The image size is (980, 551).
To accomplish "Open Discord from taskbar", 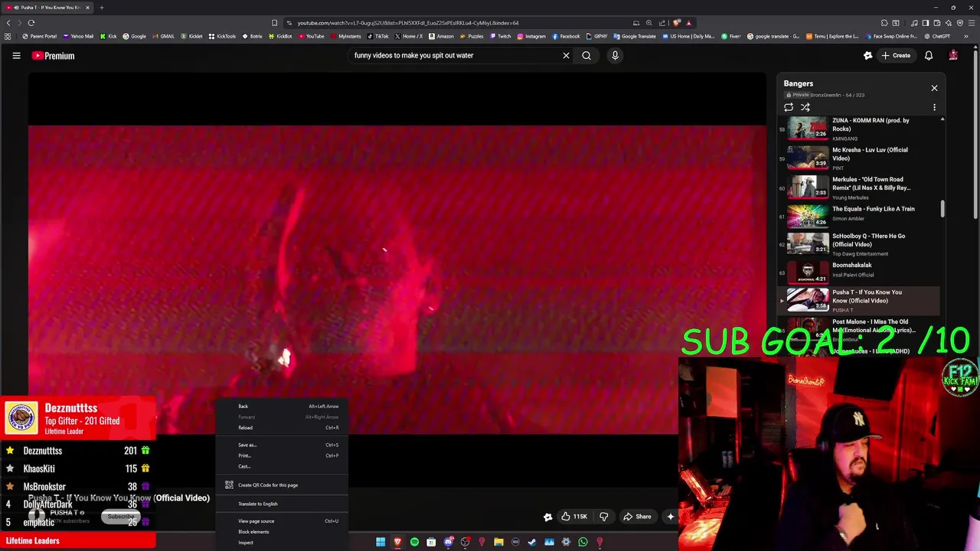I will 448,543.
